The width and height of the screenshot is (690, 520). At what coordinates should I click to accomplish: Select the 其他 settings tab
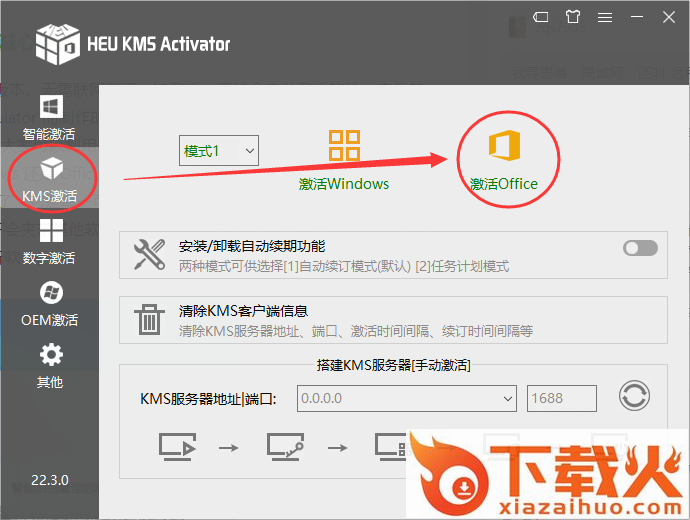coord(49,366)
